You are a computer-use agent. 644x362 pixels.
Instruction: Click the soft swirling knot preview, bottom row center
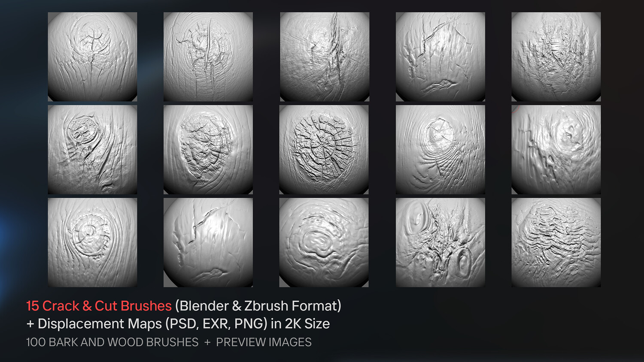(x=324, y=242)
